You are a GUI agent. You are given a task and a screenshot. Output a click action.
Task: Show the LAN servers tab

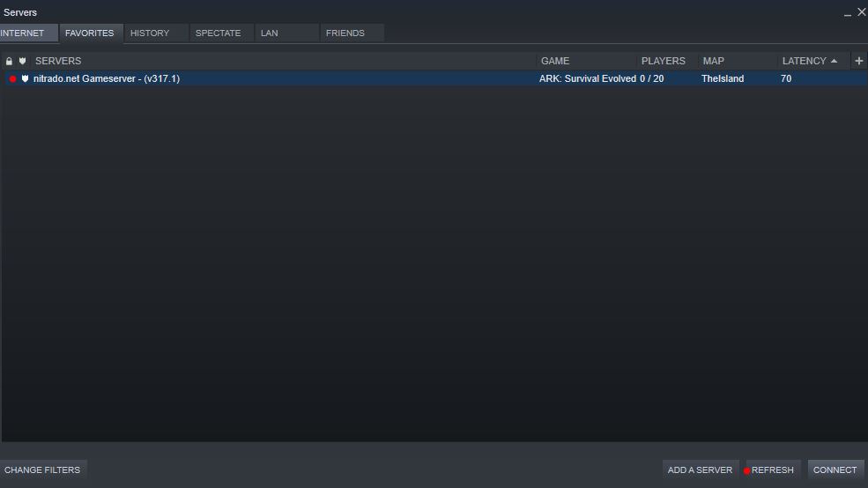(270, 33)
